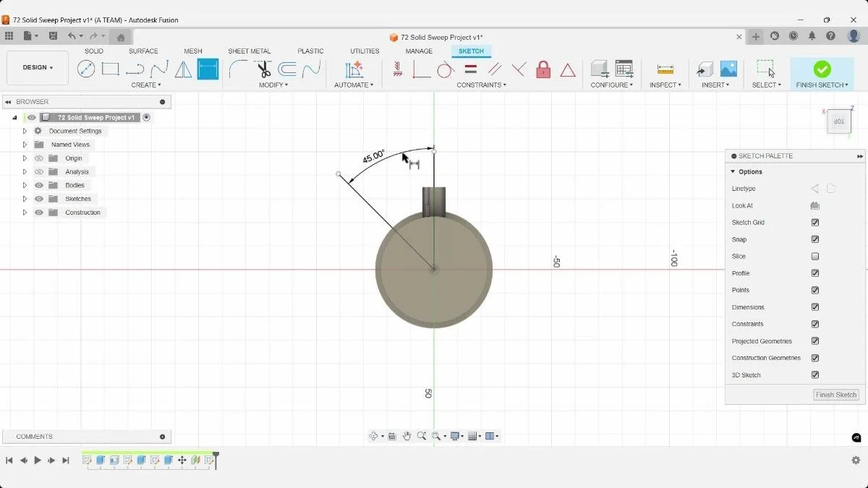Switch to the PLASTIC tab
This screenshot has width=868, height=488.
coord(311,51)
